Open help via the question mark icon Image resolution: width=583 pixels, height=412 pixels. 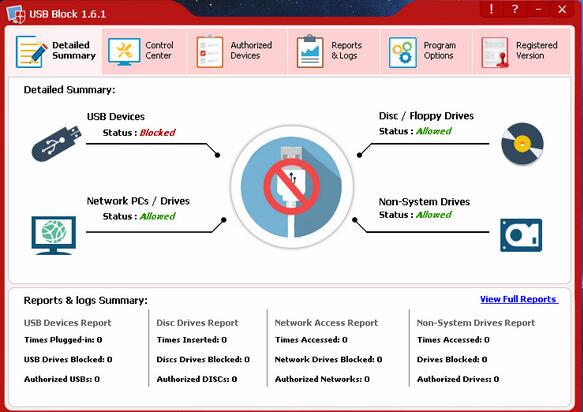(515, 9)
